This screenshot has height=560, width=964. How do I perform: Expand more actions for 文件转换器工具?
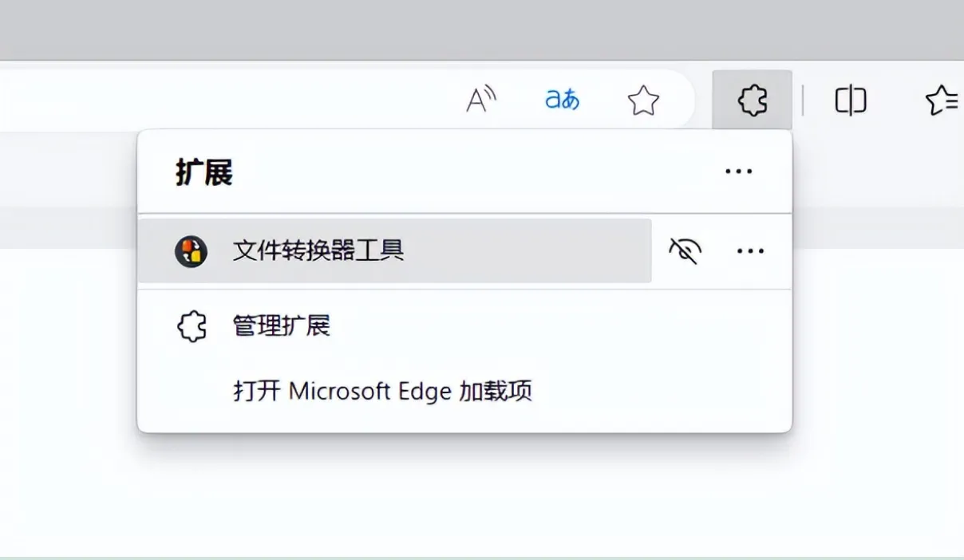click(750, 251)
